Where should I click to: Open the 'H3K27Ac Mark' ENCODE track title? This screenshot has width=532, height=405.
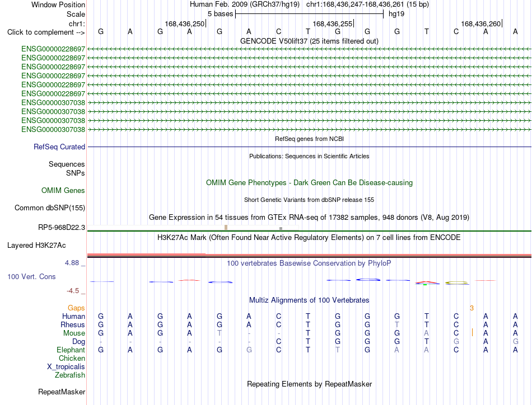point(309,237)
